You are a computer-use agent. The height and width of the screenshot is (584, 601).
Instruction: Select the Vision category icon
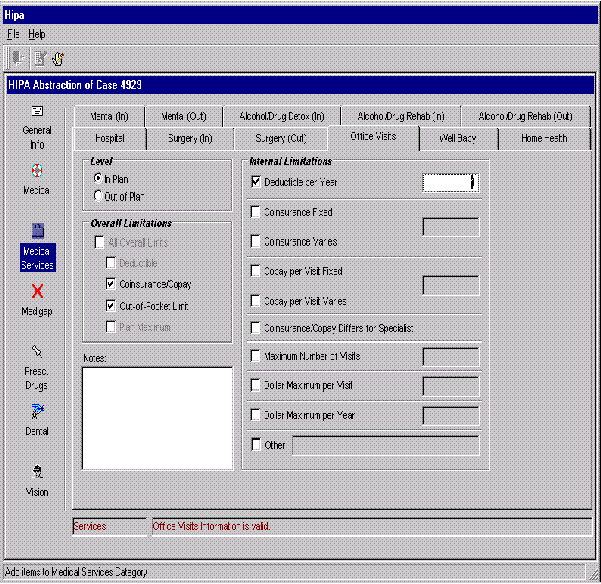point(37,472)
